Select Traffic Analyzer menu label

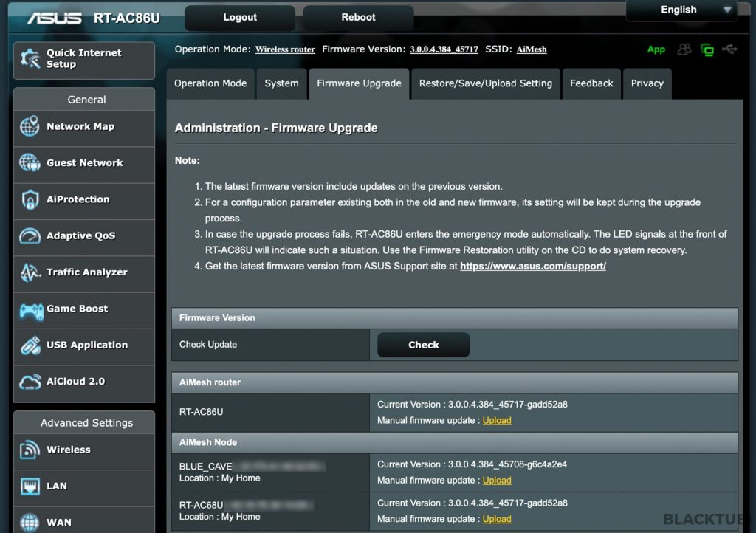[87, 272]
